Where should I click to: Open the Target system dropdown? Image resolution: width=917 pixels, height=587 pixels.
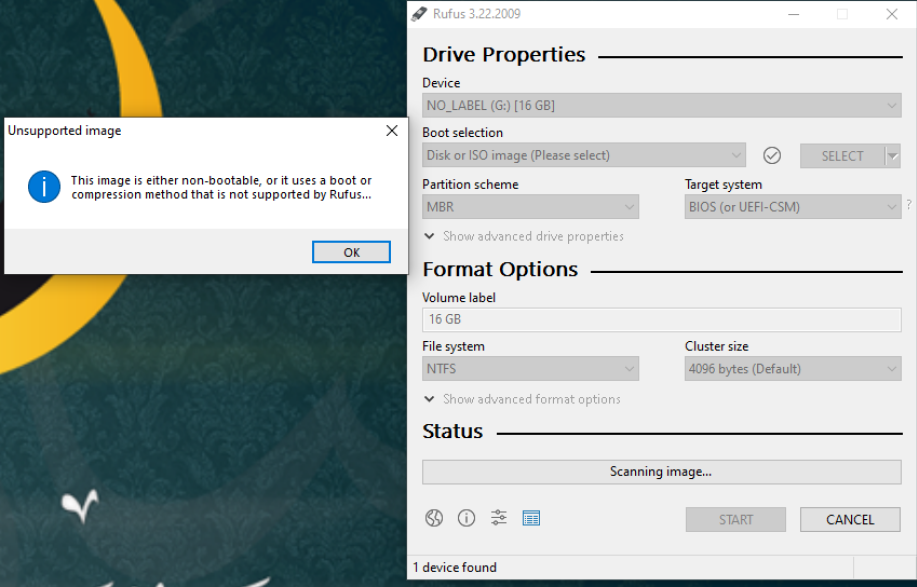(x=792, y=207)
